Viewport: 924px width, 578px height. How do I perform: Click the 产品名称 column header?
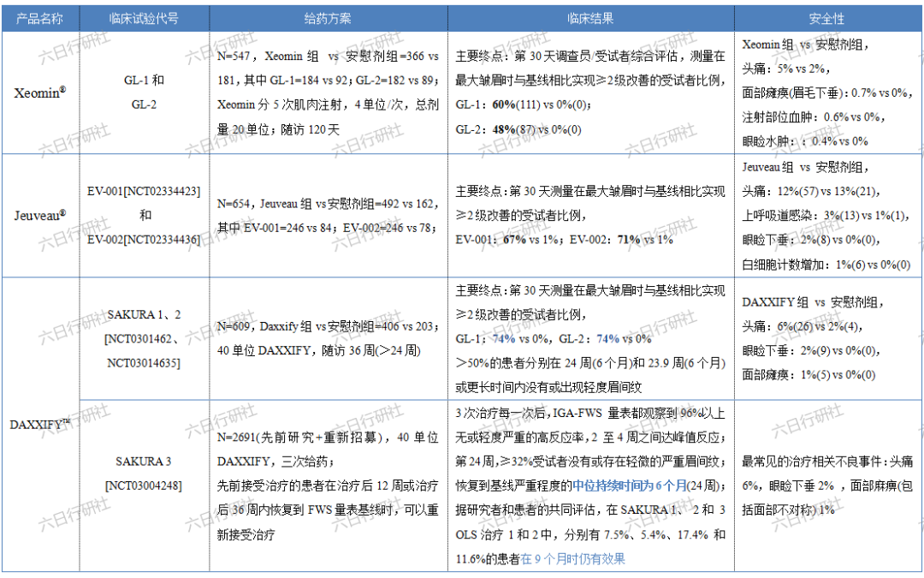[39, 18]
